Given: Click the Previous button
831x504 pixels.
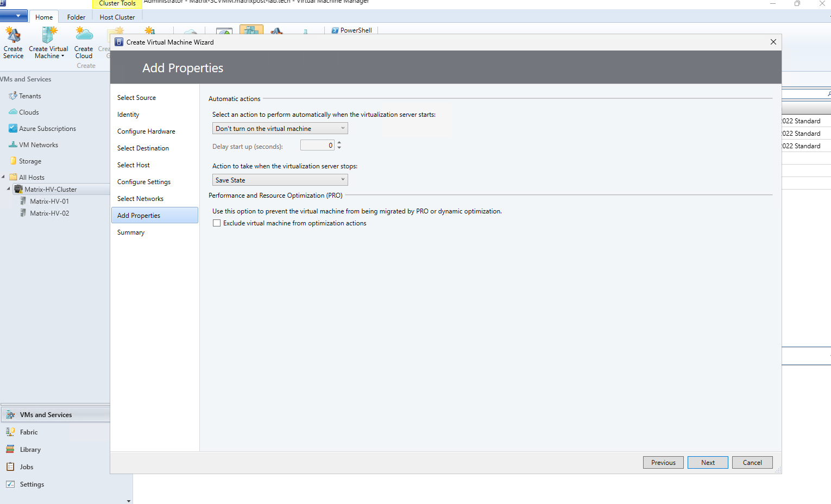Looking at the screenshot, I should [x=663, y=463].
